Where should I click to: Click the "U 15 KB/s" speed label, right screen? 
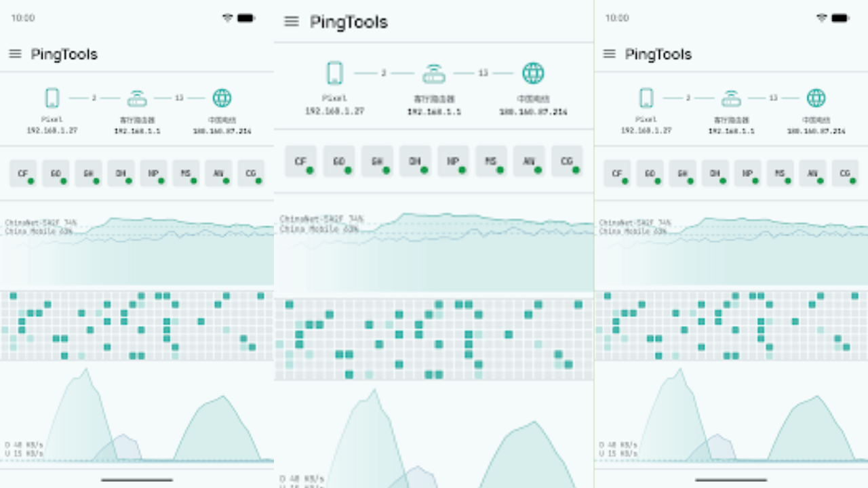tap(618, 453)
